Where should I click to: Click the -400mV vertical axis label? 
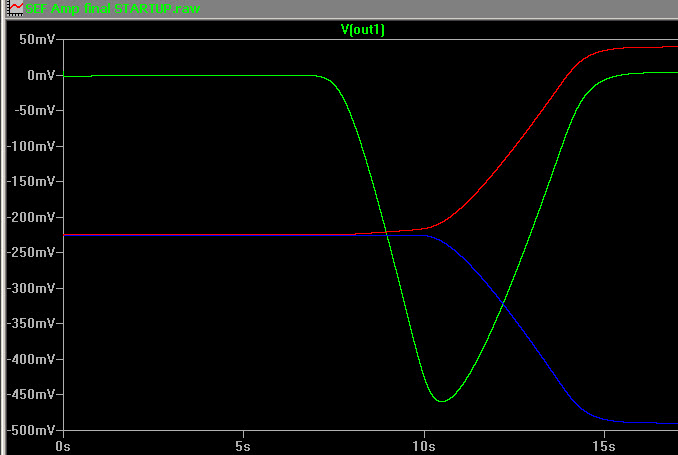[x=31, y=359]
